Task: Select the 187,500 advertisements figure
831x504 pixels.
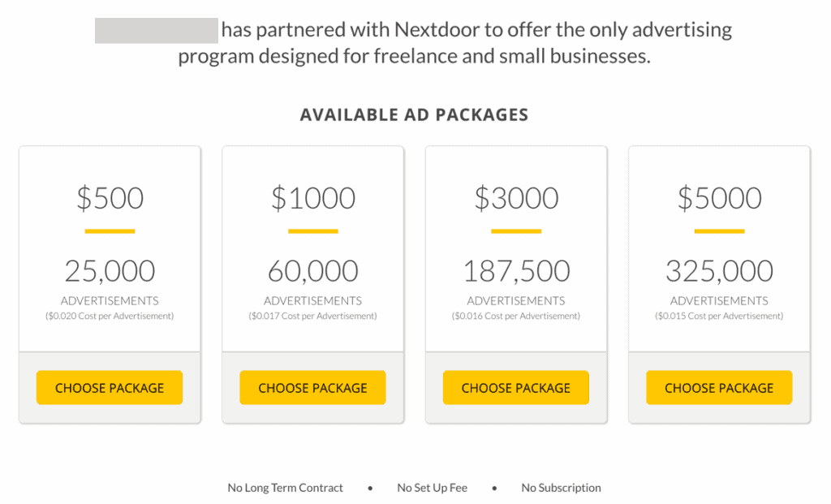Action: 516,271
